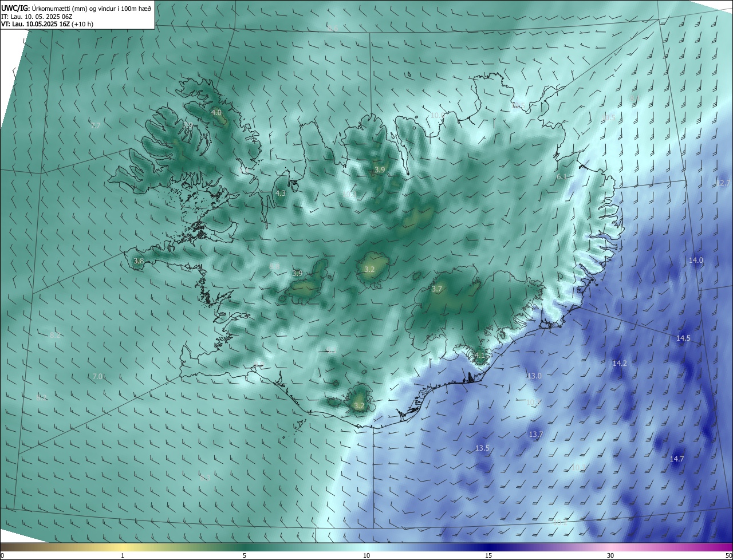
Task: Click the 12.7 value label
Action: click(723, 183)
